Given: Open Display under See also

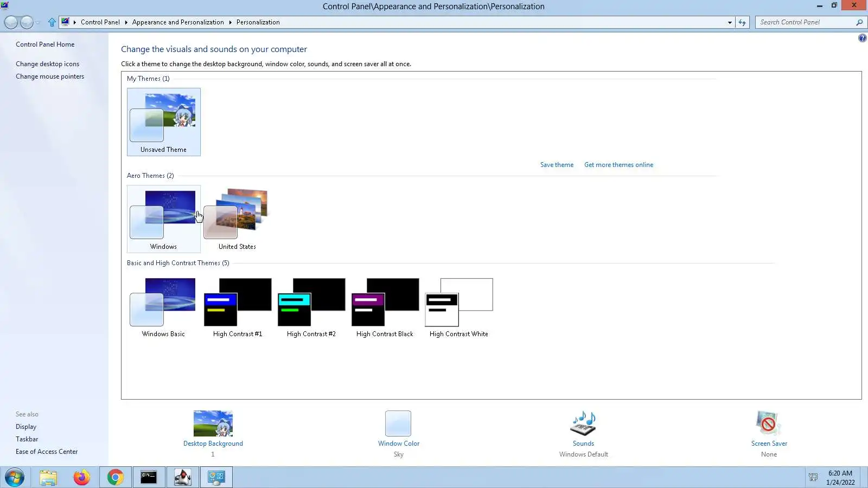Looking at the screenshot, I should click(26, 427).
